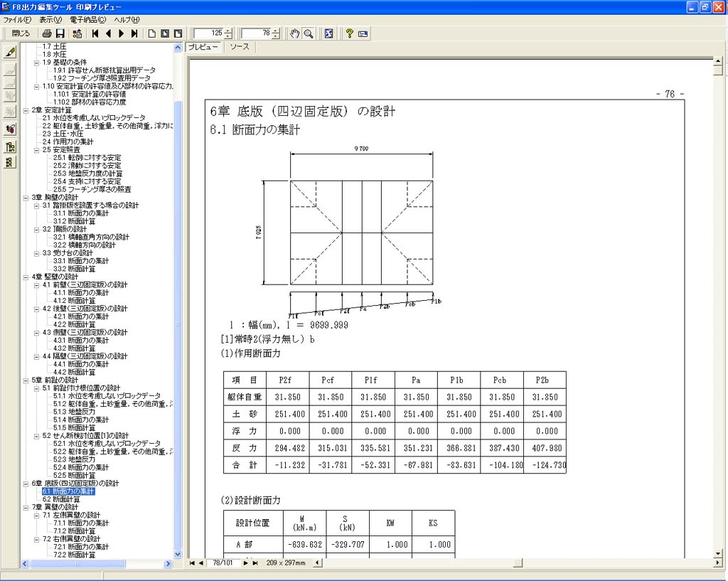
Task: Jump to the first page arrow
Action: coord(95,33)
